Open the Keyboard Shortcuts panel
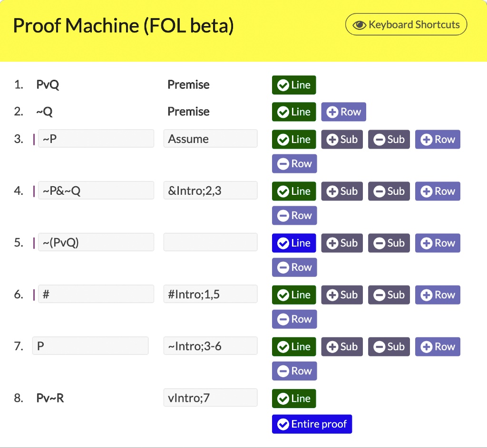 pos(406,24)
